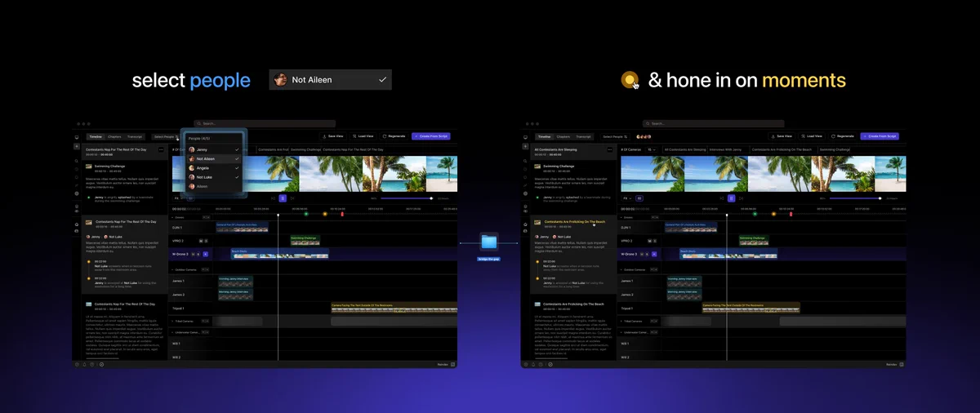Open Fit zoom dropdown in right window
Image resolution: width=980 pixels, height=413 pixels.
[627, 198]
